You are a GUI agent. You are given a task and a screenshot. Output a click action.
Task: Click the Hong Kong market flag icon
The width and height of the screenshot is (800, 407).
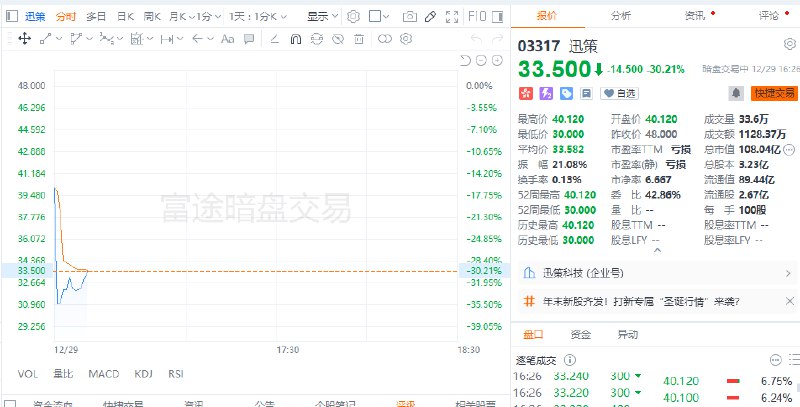[x=526, y=93]
